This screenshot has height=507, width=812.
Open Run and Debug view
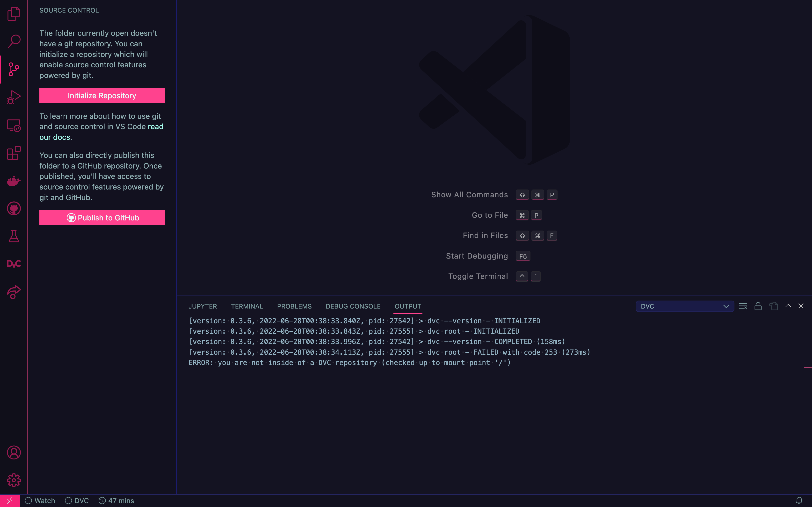pos(14,97)
